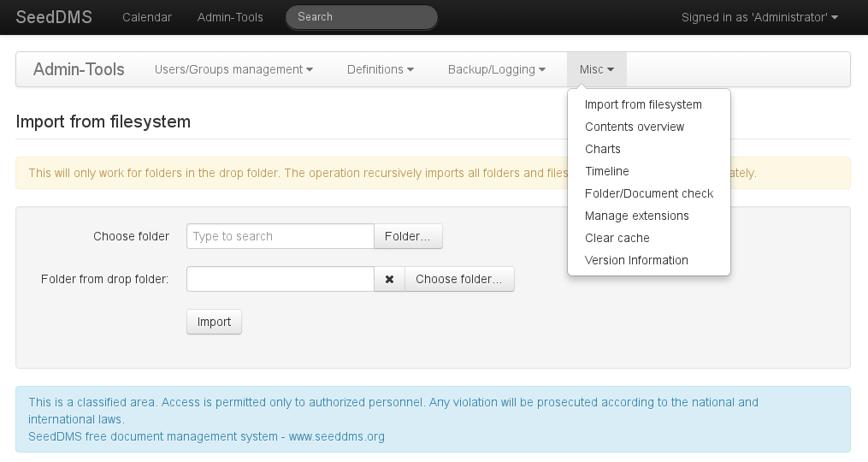This screenshot has height=462, width=868.
Task: Select 'Import from filesystem' menu entry
Action: (x=643, y=104)
